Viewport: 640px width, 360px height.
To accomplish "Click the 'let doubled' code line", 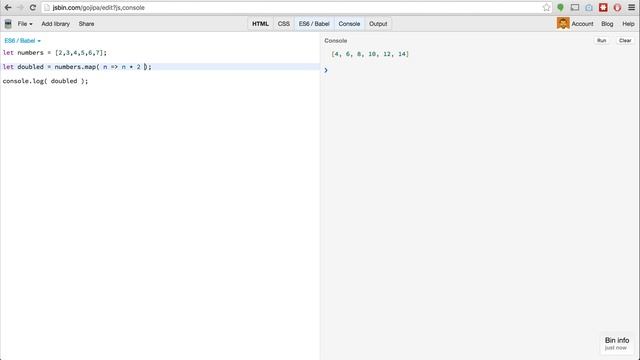I will point(77,67).
